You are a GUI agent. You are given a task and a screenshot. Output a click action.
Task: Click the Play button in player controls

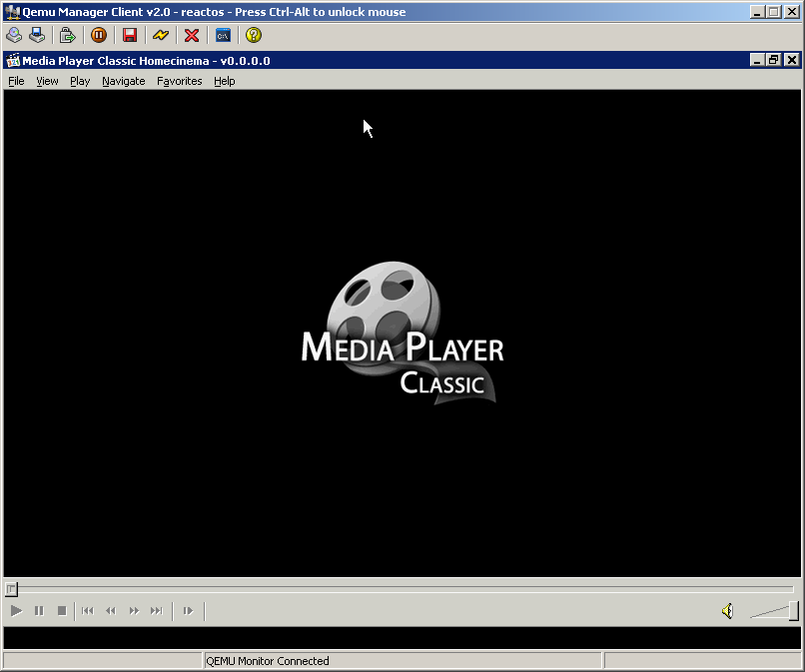pos(16,610)
